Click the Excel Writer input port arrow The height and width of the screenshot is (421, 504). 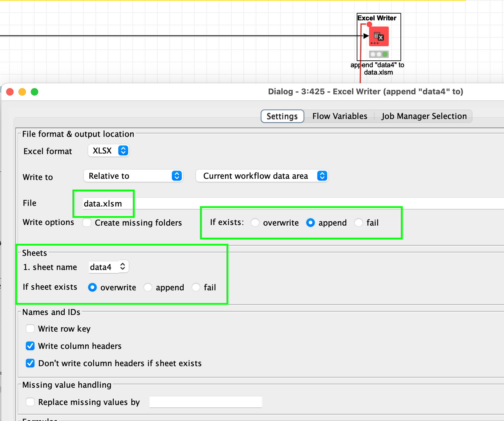pyautogui.click(x=366, y=36)
